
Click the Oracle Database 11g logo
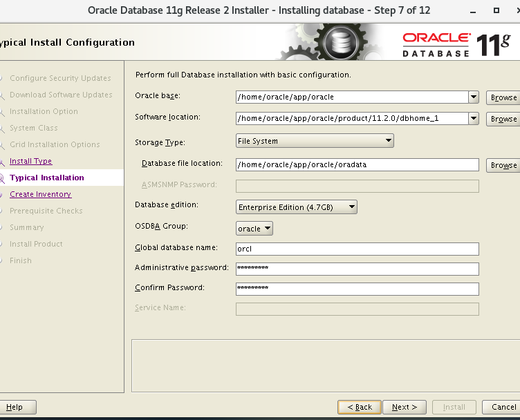point(456,44)
